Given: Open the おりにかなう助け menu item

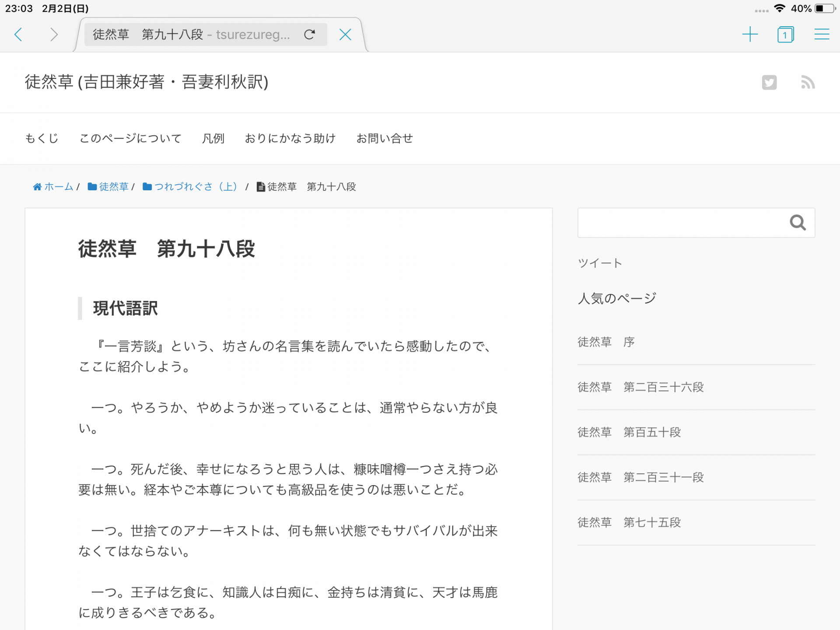Looking at the screenshot, I should point(290,139).
